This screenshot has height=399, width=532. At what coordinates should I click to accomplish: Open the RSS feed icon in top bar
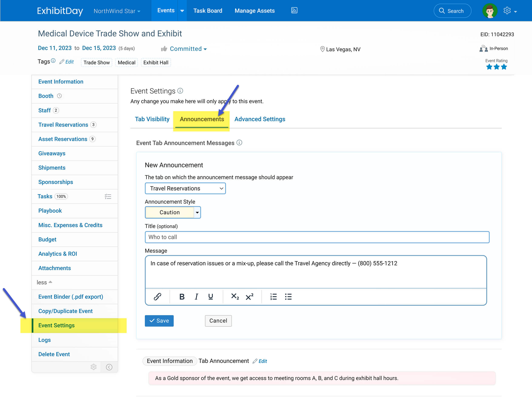(294, 10)
